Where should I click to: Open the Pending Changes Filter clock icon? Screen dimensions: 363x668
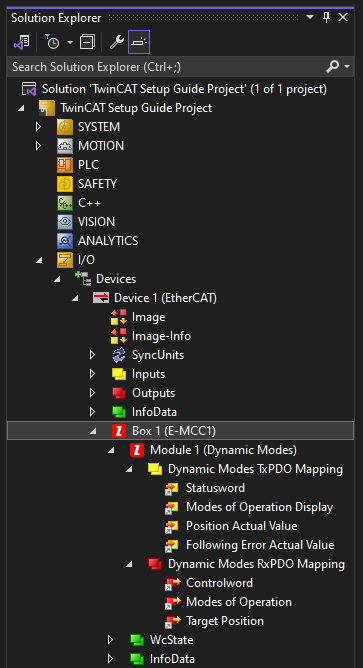[x=52, y=43]
